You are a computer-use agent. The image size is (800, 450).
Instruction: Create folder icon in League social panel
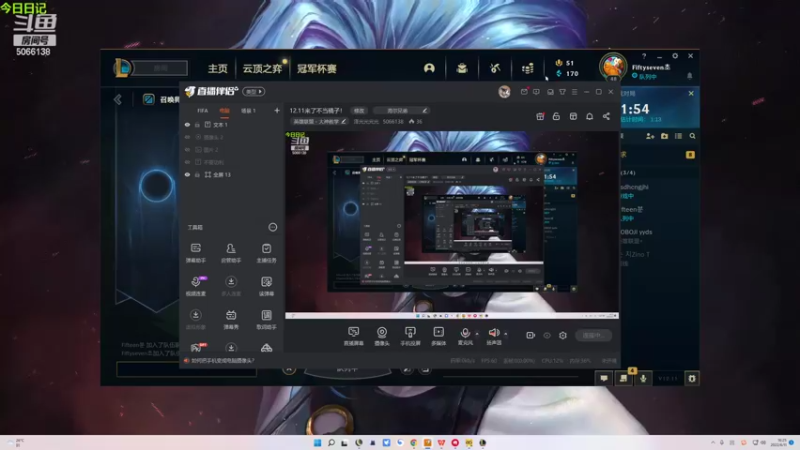664,136
